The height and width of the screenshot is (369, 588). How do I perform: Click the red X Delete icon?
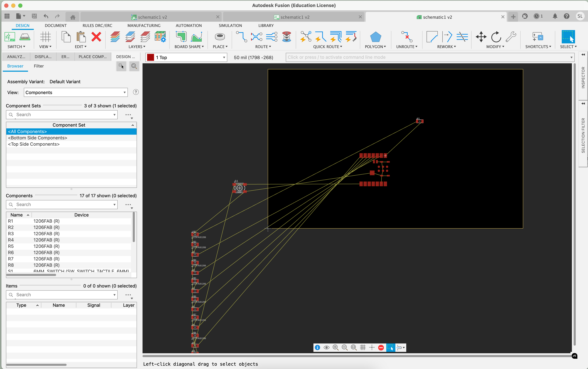tap(96, 37)
